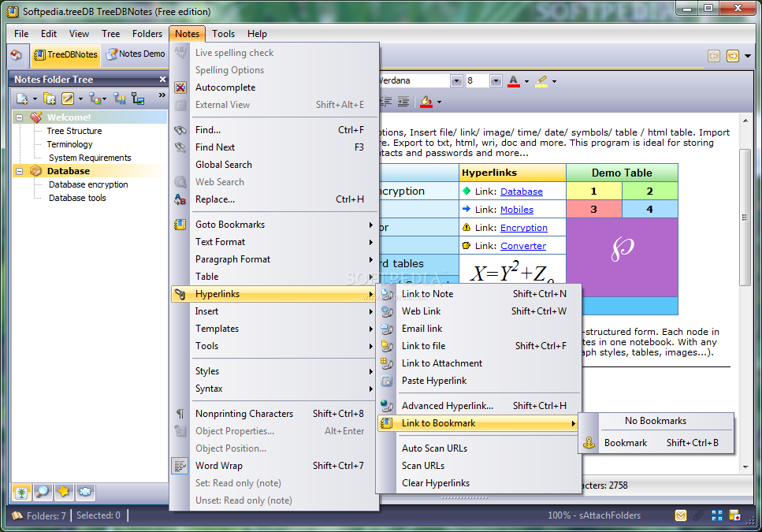
Task: Open the Folders menu
Action: click(x=147, y=34)
